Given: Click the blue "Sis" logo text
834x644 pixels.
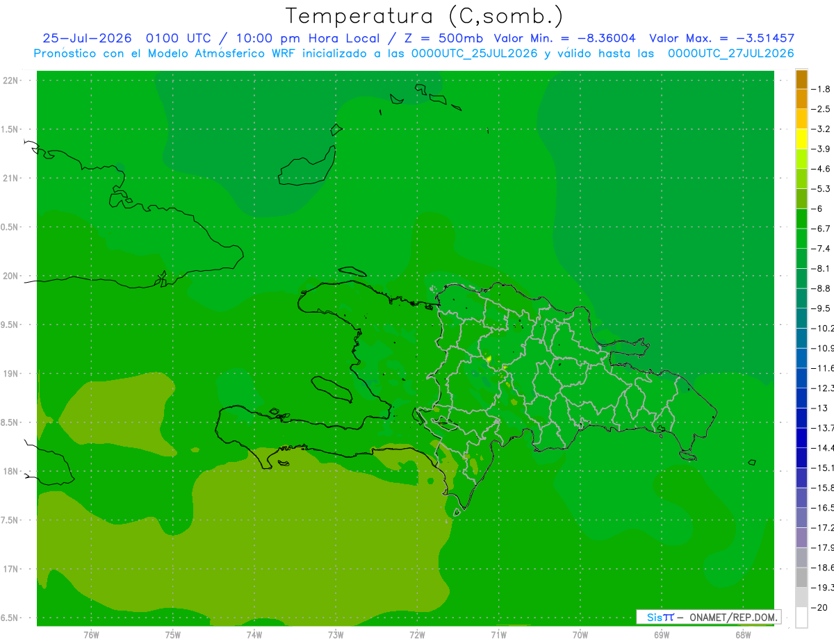Looking at the screenshot, I should [x=655, y=617].
